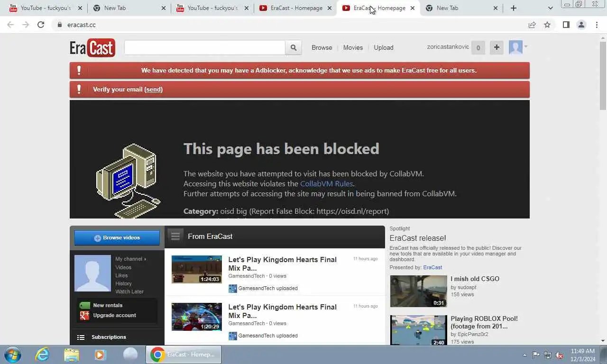Click the browser back arrow
The height and width of the screenshot is (364, 607).
10,25
